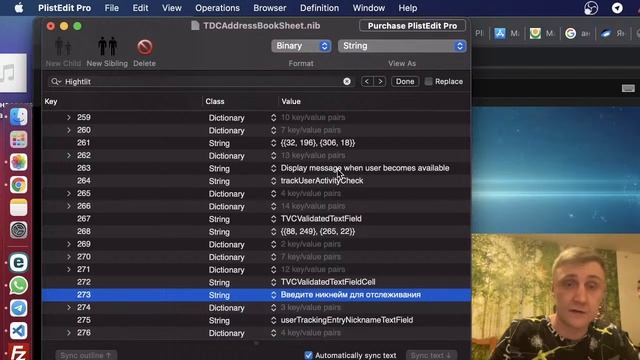
Task: Click the App Store bookmark icon in browser
Action: pyautogui.click(x=500, y=33)
